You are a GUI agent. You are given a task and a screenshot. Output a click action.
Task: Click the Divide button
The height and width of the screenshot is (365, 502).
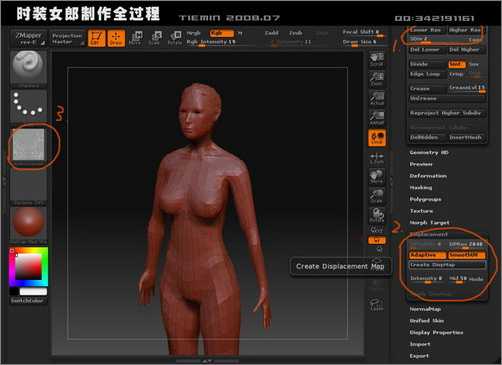tap(427, 64)
